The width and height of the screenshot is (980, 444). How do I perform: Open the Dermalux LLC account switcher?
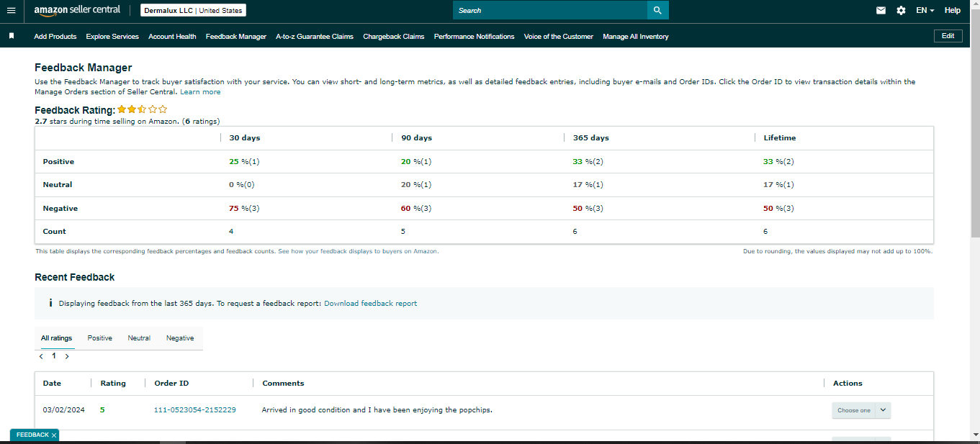point(193,10)
